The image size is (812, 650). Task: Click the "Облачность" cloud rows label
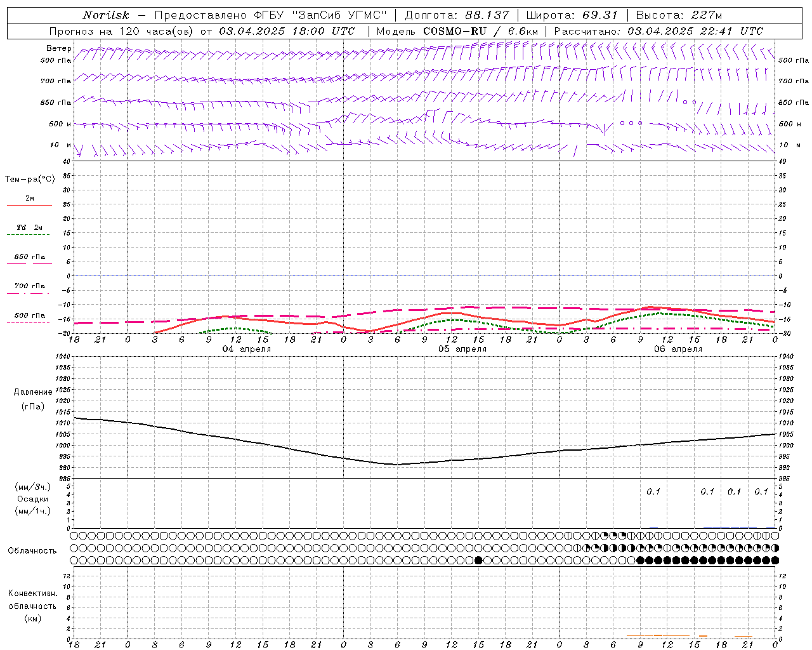click(32, 550)
